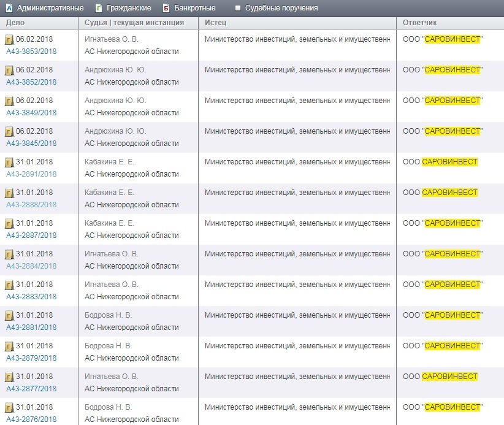Image resolution: width=504 pixels, height=425 pixels.
Task: Click the case icon beside A43-2876/2018
Action: (x=9, y=408)
